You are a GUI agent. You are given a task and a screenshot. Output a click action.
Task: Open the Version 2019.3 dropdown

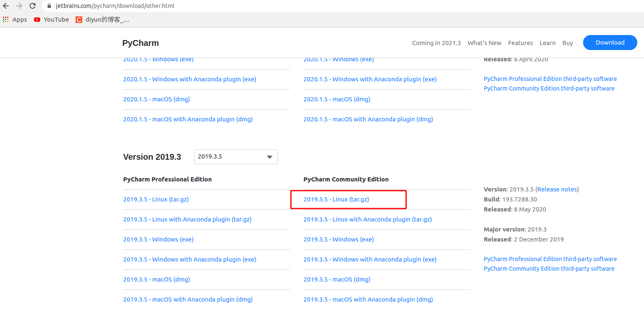pyautogui.click(x=236, y=157)
